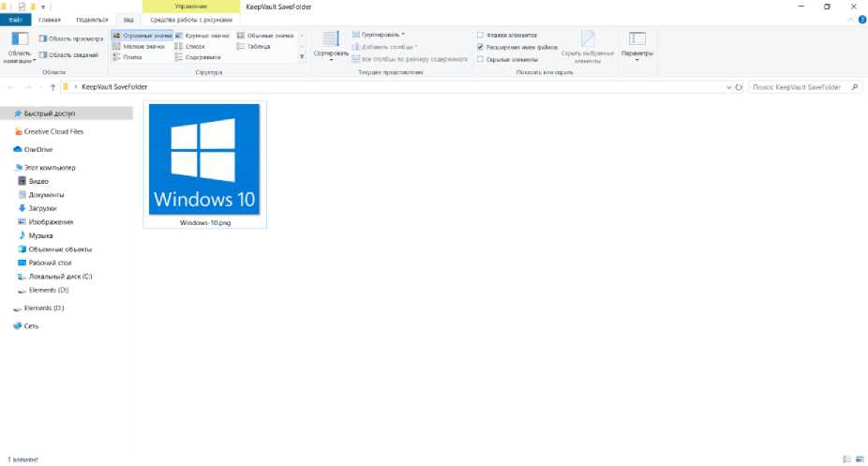Click Properties icon in quick access toolbar

point(22,7)
